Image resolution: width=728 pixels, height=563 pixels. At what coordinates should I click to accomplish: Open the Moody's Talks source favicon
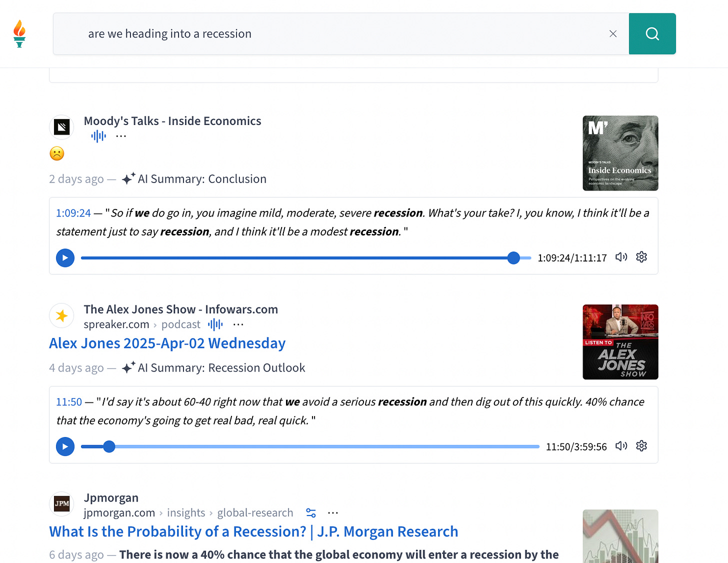coord(61,127)
